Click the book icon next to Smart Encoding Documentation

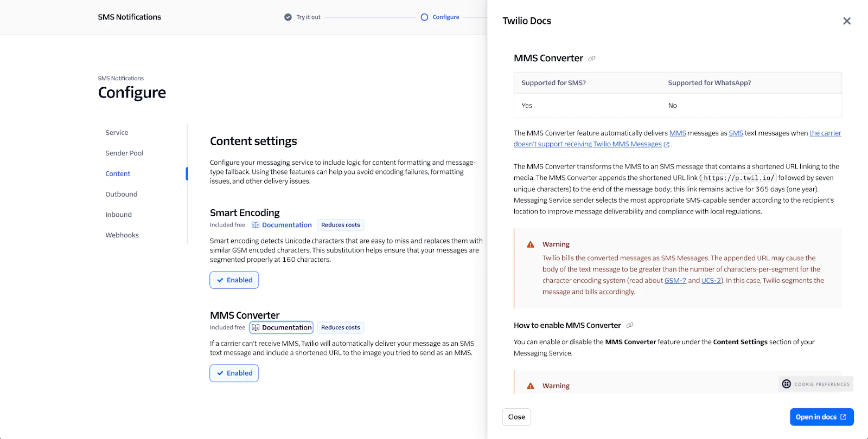coord(256,225)
